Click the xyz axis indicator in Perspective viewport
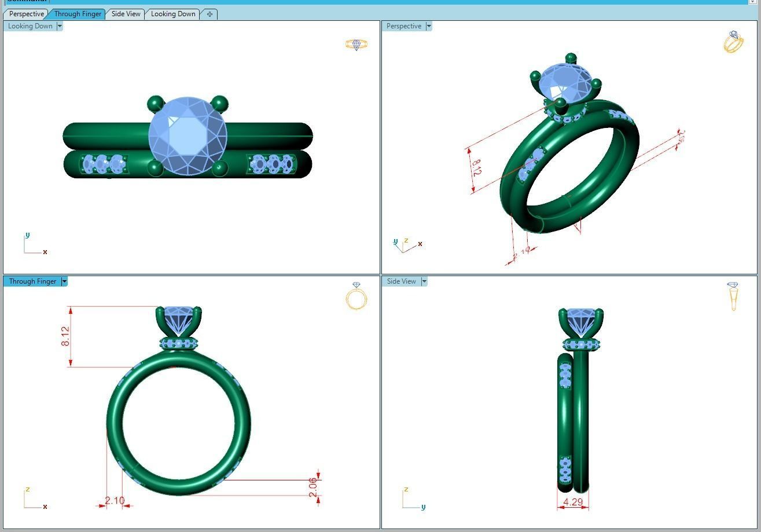This screenshot has height=532, width=761. coord(408,245)
